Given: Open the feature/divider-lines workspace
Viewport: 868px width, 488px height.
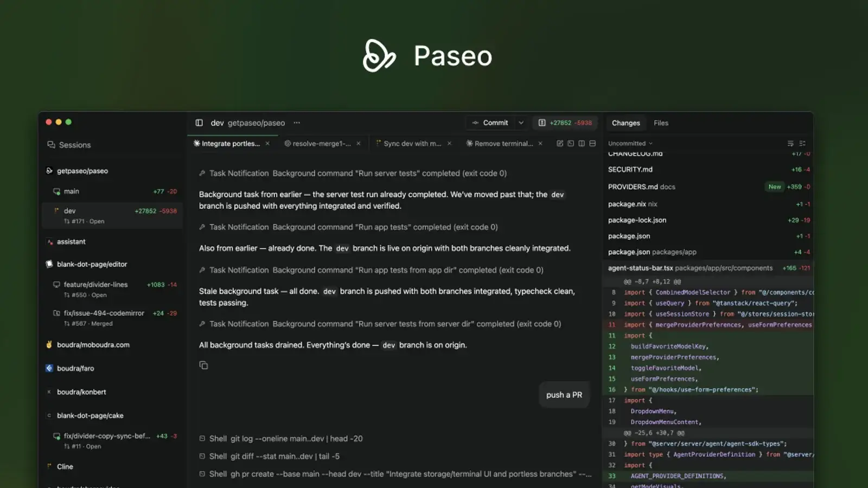Looking at the screenshot, I should pyautogui.click(x=112, y=290).
